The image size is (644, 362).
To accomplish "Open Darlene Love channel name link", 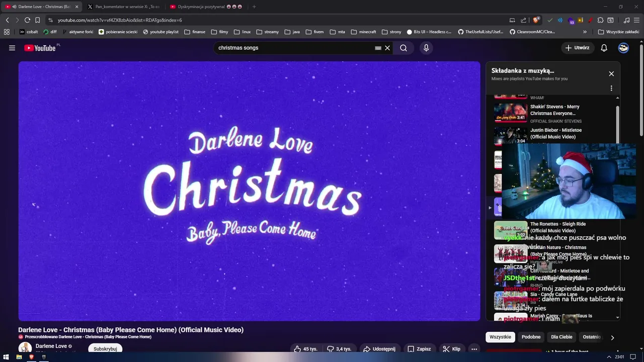I will point(51,346).
